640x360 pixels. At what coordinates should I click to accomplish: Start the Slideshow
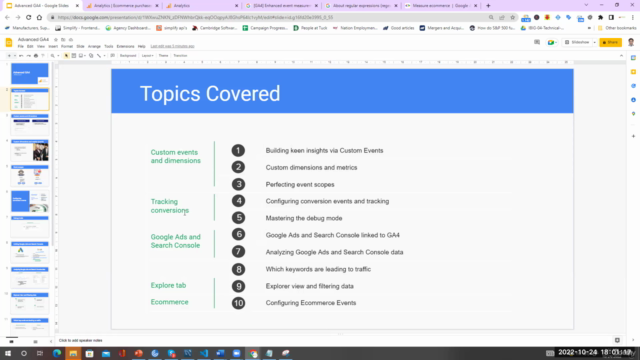click(578, 42)
